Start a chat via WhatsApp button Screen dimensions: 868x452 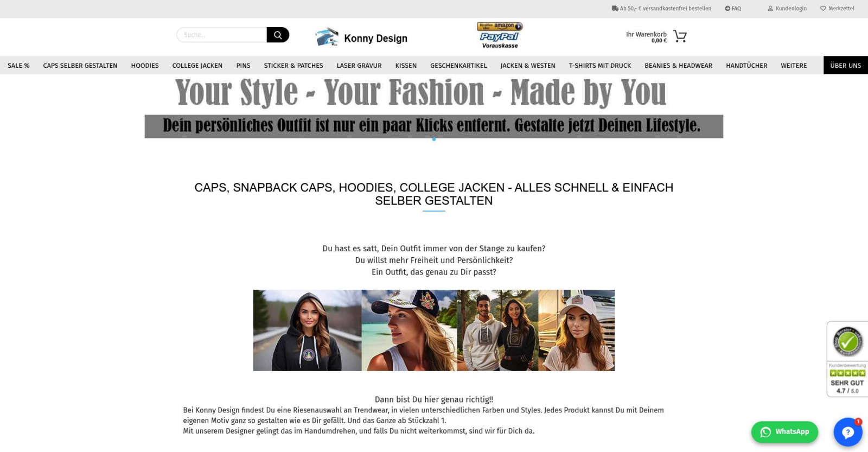tap(784, 432)
